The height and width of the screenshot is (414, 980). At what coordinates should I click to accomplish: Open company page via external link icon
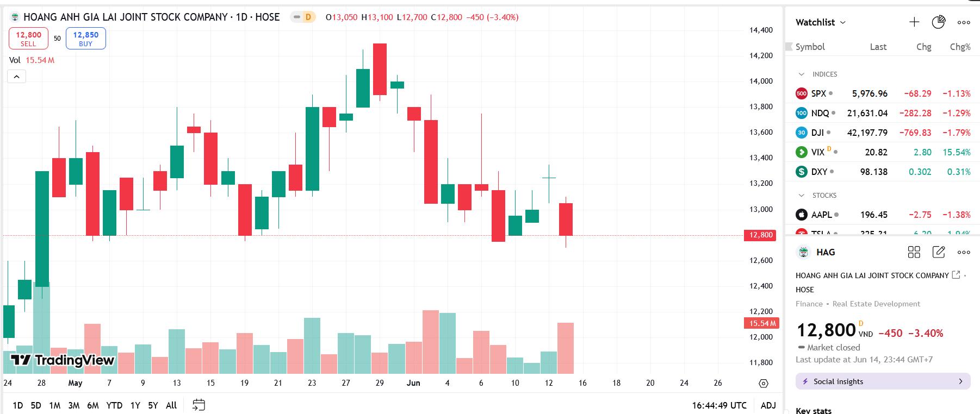956,275
